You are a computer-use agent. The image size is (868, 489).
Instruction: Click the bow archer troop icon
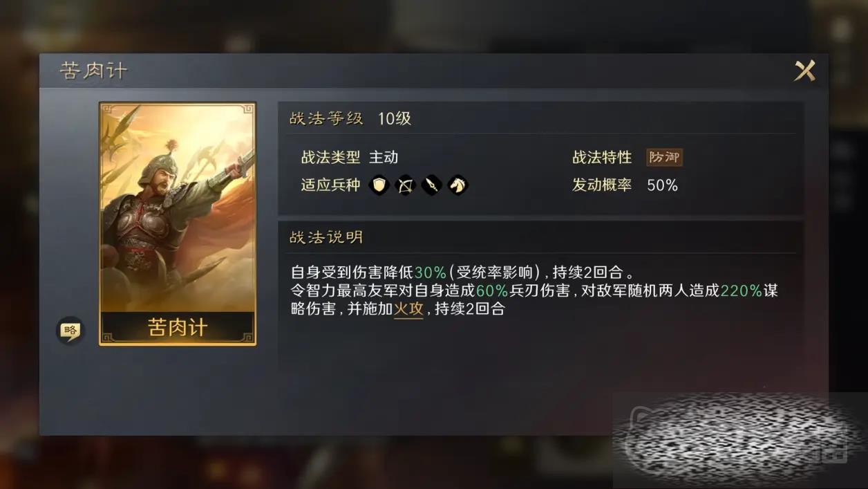coord(405,185)
